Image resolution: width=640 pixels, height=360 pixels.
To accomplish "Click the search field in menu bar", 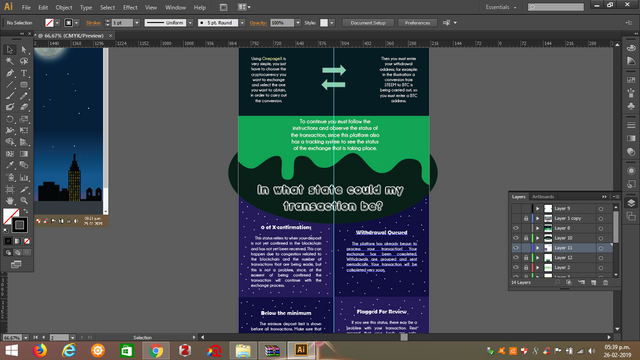I will pyautogui.click(x=556, y=7).
